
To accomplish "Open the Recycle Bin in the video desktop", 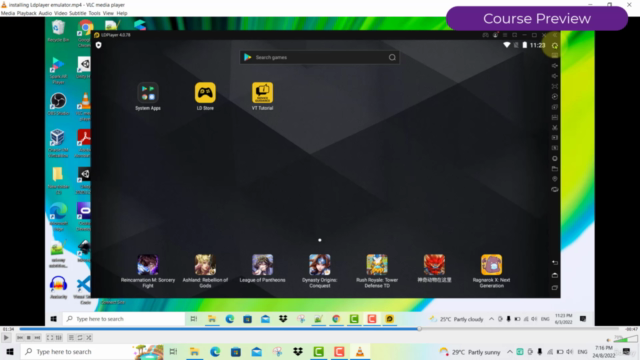I will point(58,31).
